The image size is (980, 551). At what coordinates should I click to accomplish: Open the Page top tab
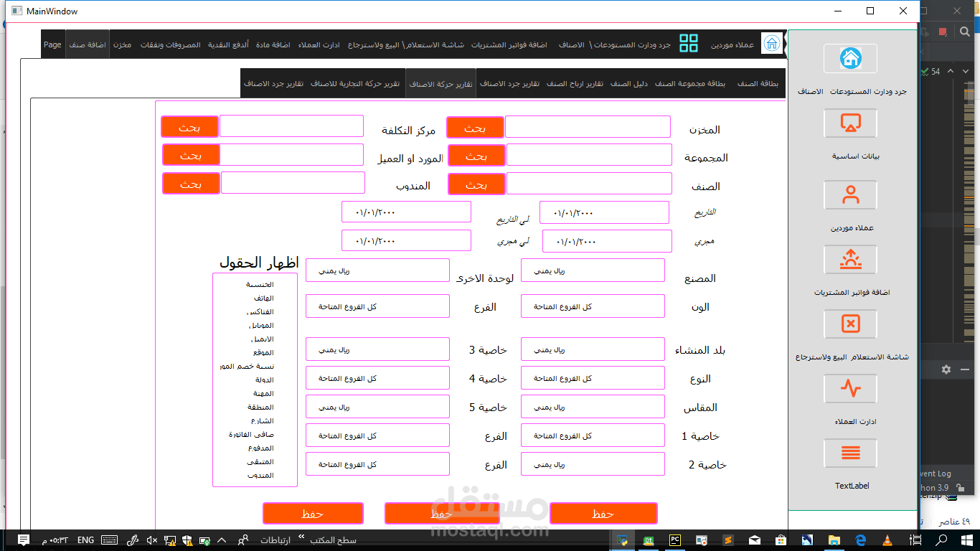[x=52, y=44]
